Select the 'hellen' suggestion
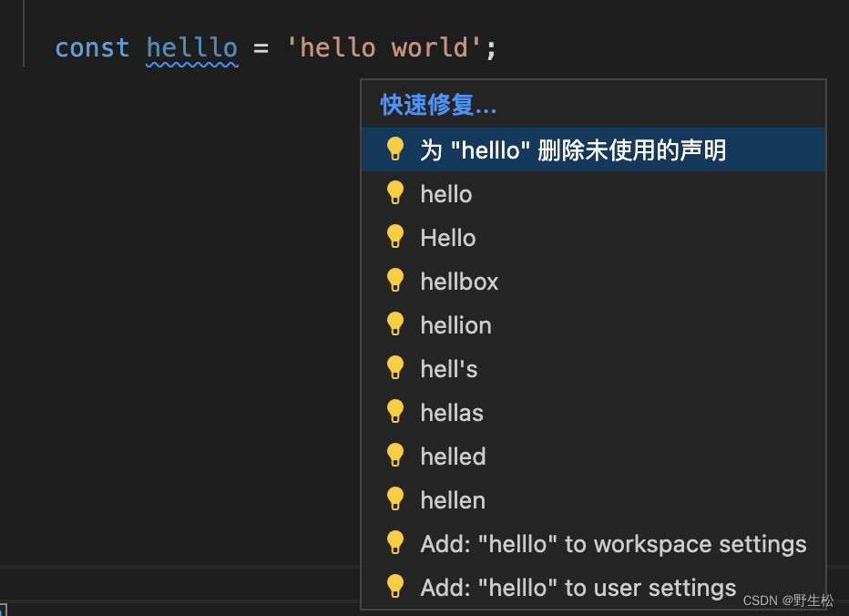The height and width of the screenshot is (616, 849). [x=593, y=500]
